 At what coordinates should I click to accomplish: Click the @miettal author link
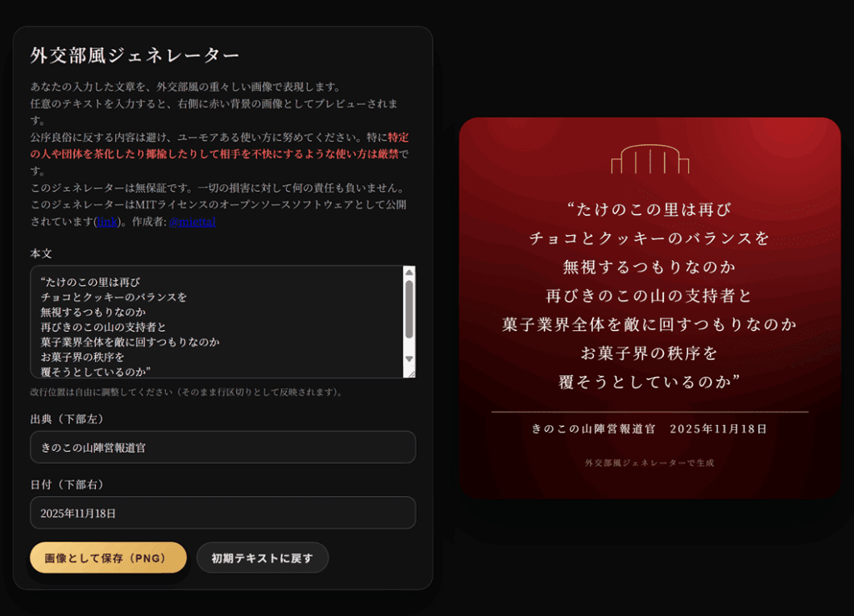point(192,222)
